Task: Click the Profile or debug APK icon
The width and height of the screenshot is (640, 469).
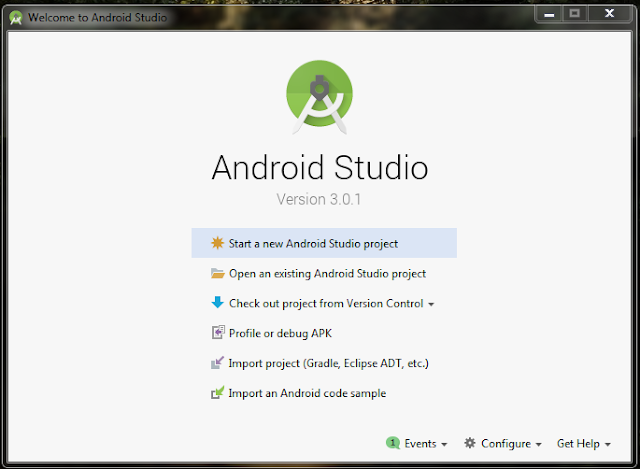Action: coord(218,332)
